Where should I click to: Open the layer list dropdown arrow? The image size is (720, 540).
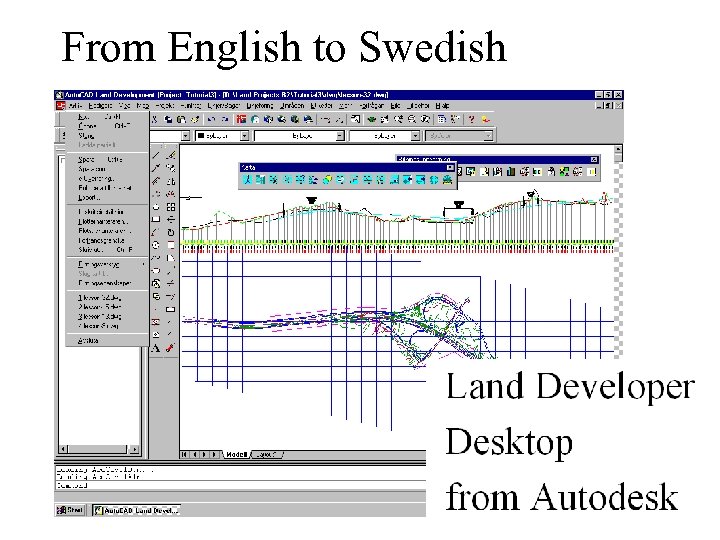coord(185,136)
